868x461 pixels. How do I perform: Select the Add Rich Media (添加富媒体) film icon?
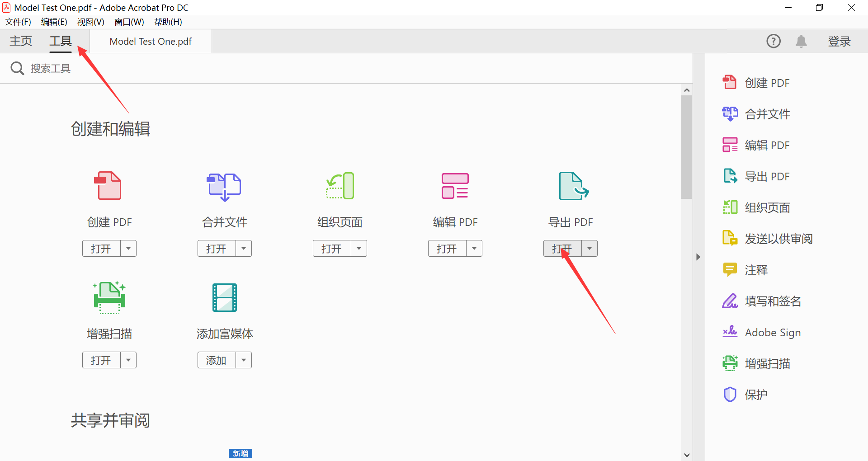225,297
